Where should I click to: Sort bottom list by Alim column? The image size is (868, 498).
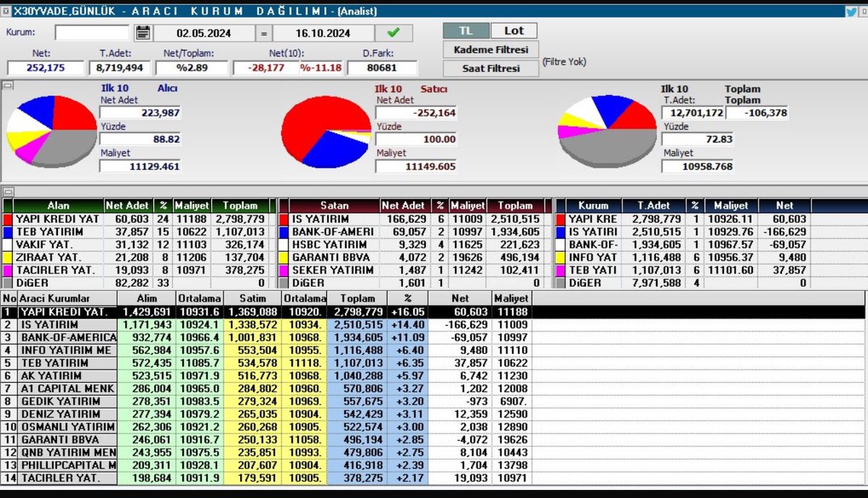(148, 298)
